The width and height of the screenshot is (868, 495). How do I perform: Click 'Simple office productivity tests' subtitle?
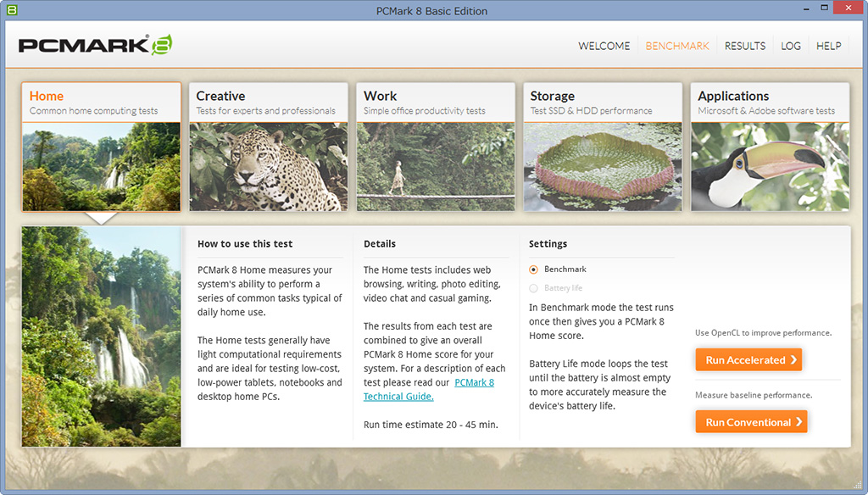pyautogui.click(x=425, y=111)
